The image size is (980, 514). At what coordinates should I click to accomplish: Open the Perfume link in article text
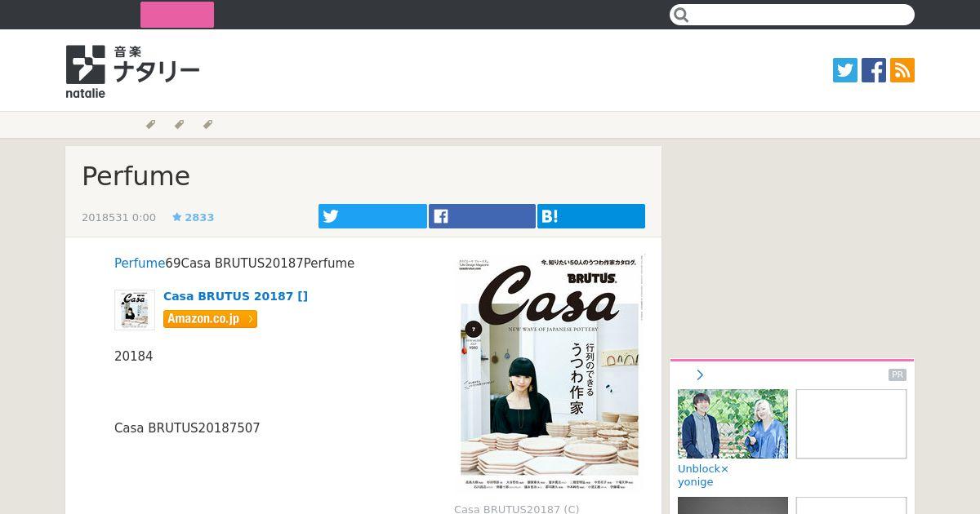coord(140,264)
